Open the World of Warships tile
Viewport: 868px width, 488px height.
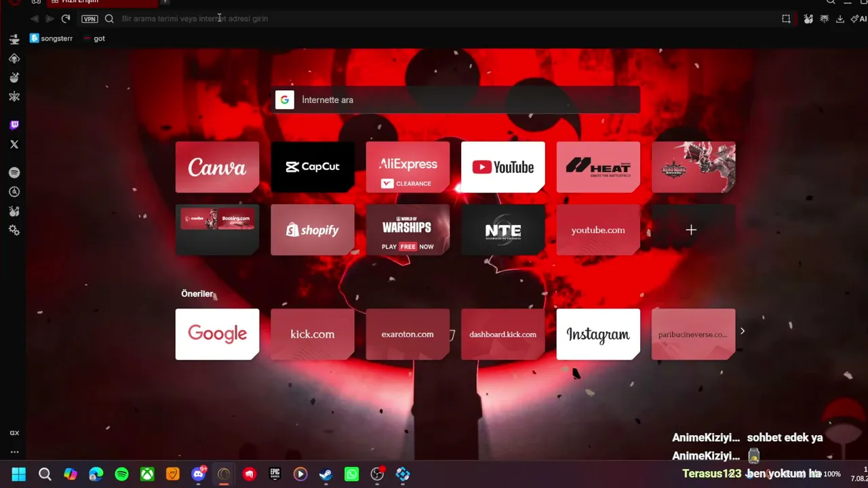point(408,230)
